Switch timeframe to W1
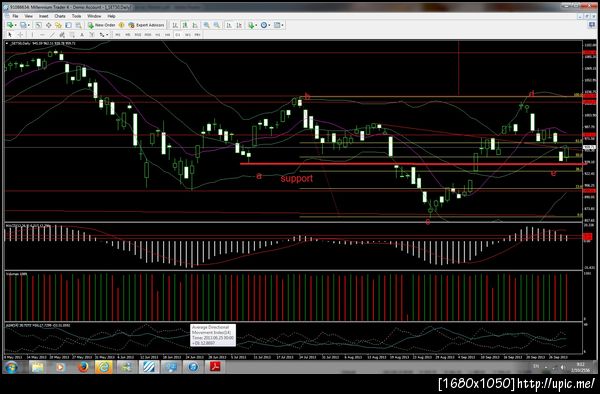The width and height of the screenshot is (600, 394). (188, 35)
